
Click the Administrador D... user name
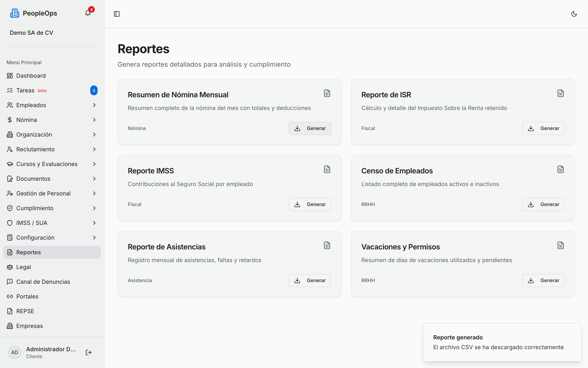(x=51, y=349)
